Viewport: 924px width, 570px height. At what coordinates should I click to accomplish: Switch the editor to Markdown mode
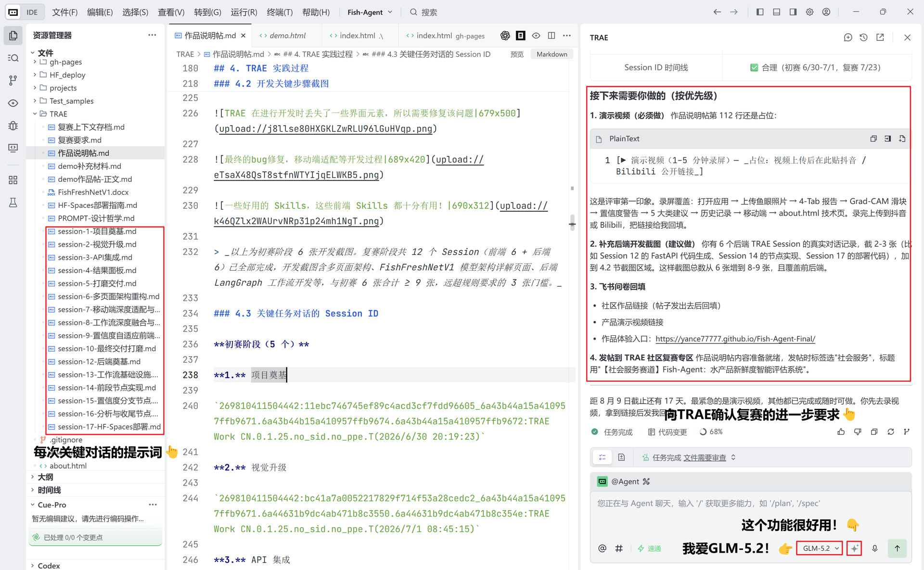coord(552,54)
